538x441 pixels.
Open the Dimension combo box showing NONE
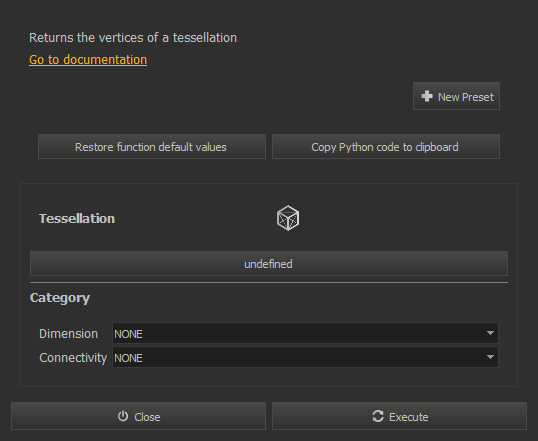(x=305, y=333)
